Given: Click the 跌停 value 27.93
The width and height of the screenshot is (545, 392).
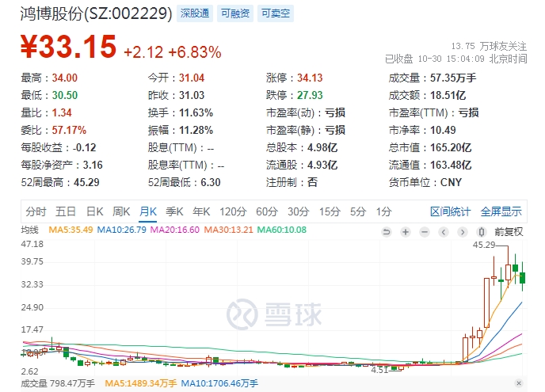Looking at the screenshot, I should (310, 95).
